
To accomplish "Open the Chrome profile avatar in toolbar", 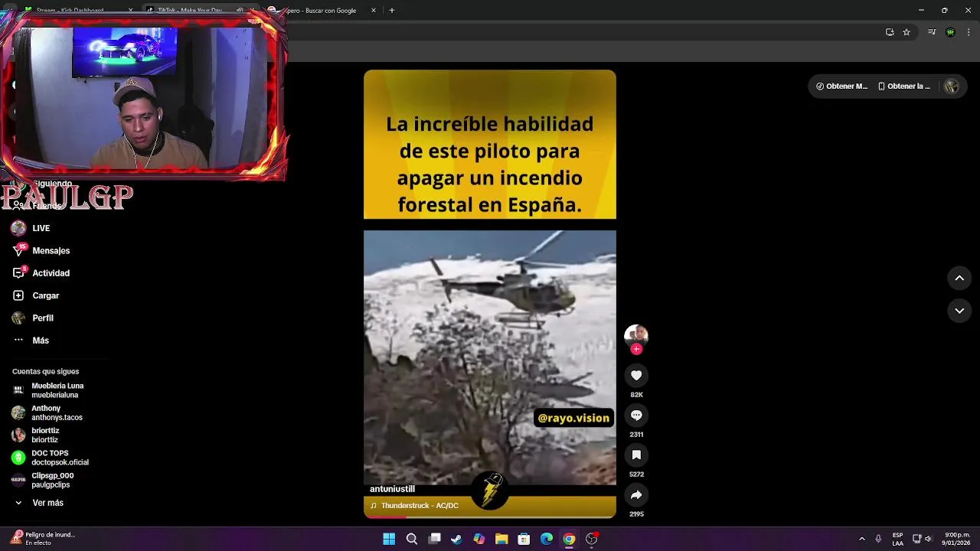I will 950,32.
